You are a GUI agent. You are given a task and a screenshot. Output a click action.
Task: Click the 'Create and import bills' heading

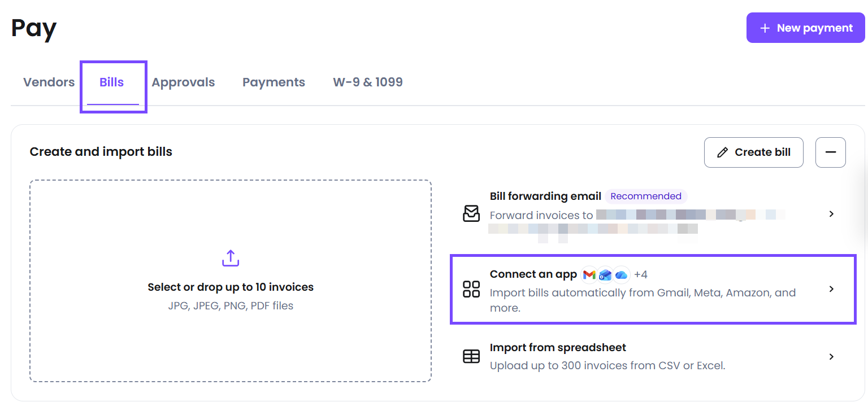[101, 152]
